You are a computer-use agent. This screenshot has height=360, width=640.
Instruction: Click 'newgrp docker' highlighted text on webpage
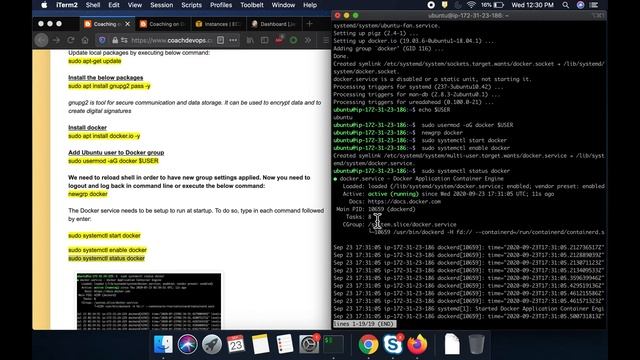coord(88,194)
